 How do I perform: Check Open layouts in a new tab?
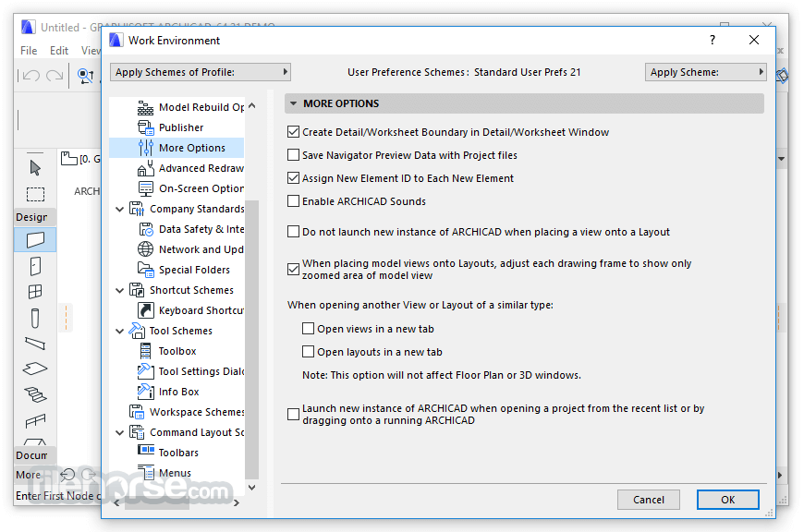click(x=308, y=352)
